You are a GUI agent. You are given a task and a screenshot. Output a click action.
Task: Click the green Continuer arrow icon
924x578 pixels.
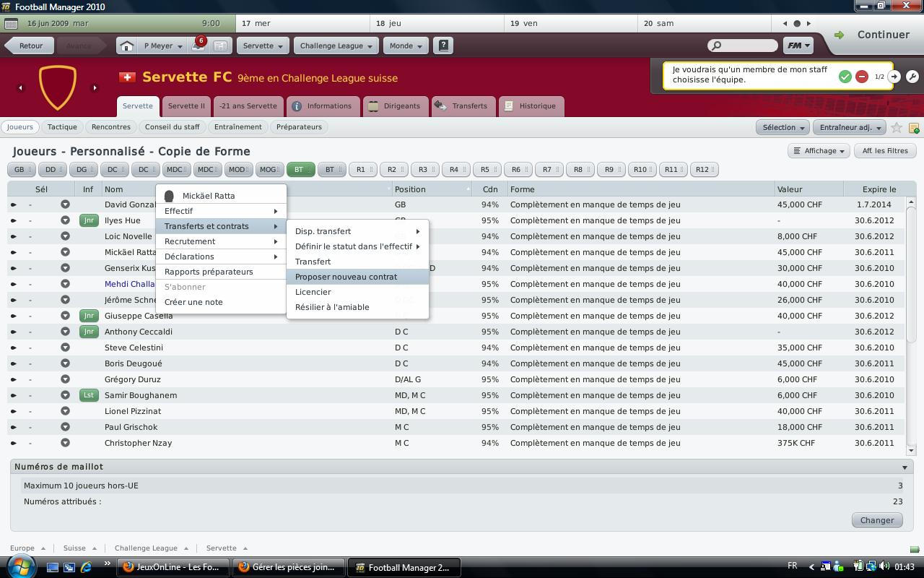pos(839,35)
